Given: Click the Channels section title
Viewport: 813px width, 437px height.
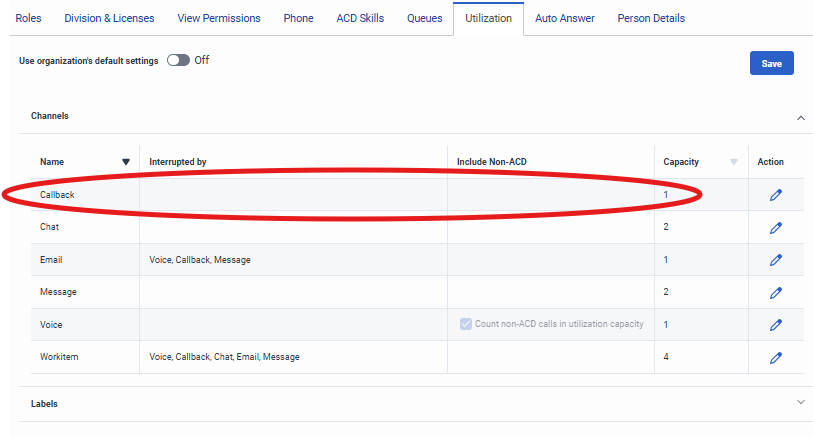Looking at the screenshot, I should [x=50, y=116].
